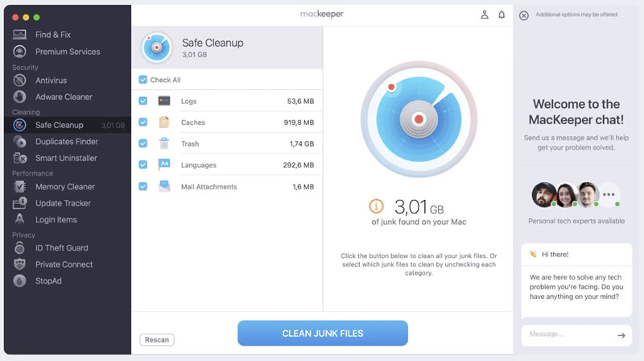The image size is (644, 361).
Task: Click the Find & Fix laptop icon
Action: click(x=19, y=35)
